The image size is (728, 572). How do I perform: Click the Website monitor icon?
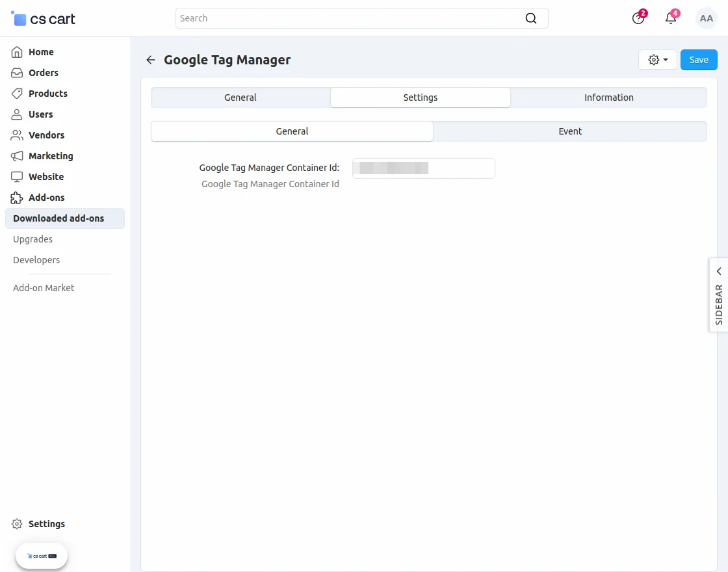click(16, 177)
